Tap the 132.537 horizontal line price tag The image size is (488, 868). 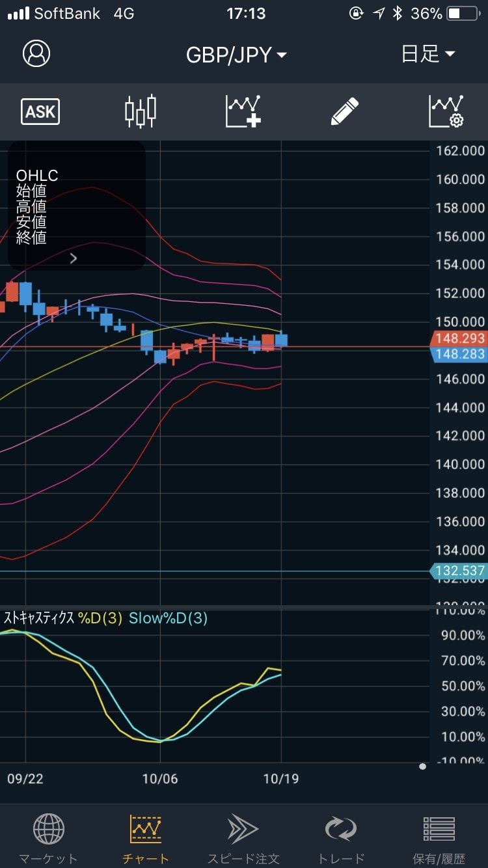(458, 571)
